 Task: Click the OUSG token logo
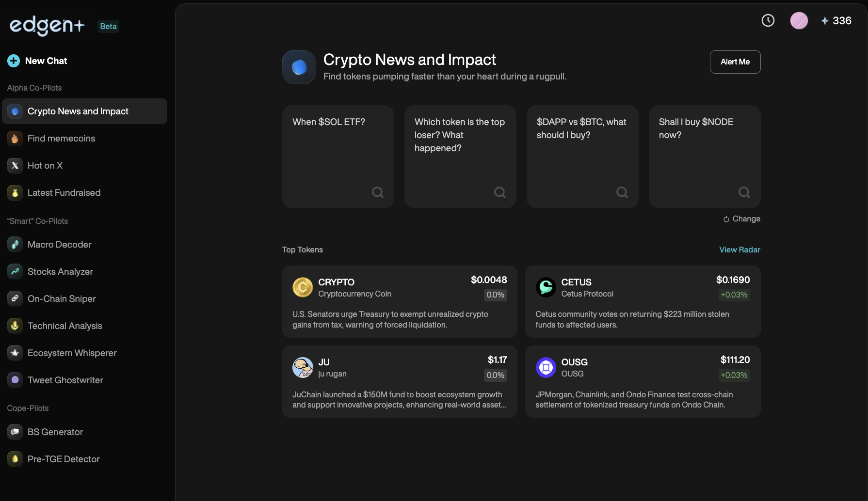pyautogui.click(x=546, y=367)
